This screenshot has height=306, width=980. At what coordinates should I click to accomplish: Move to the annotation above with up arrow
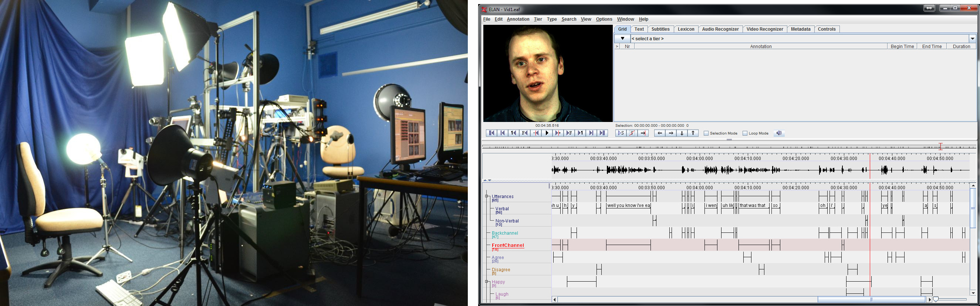693,133
